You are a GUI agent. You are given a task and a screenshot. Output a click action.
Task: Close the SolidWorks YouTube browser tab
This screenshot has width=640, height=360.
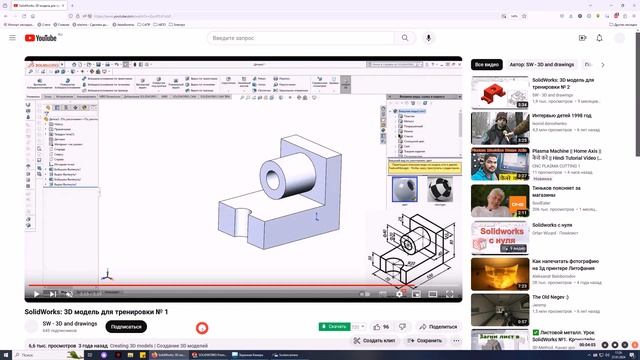63,6
